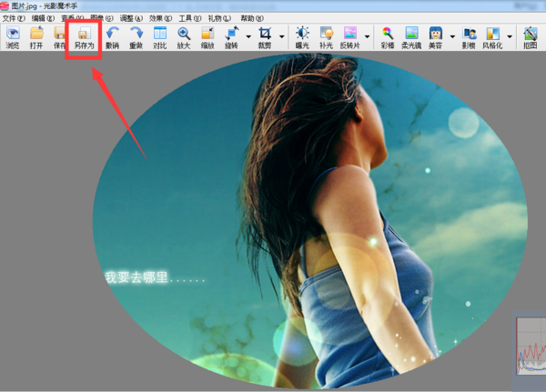
Task: Open the dropdown arrow after 美容
Action: pos(451,37)
